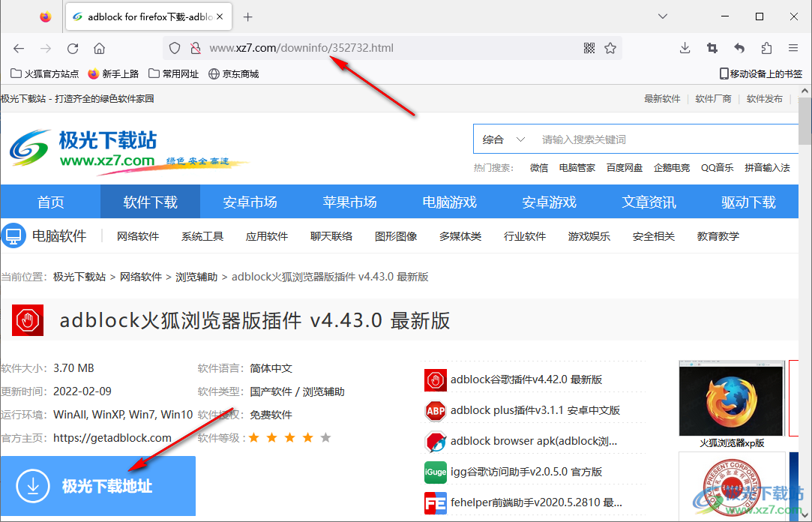Open adblock plus插件v3.1.1 安卓中文版 link

535,410
